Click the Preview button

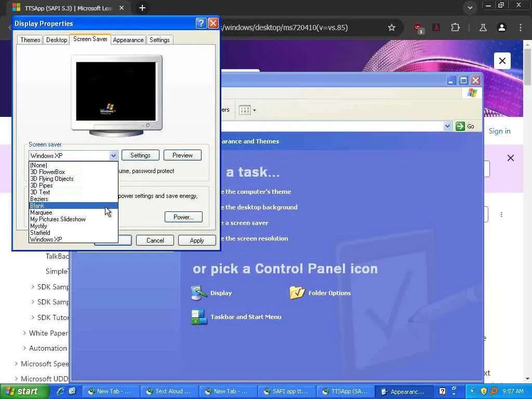(182, 155)
